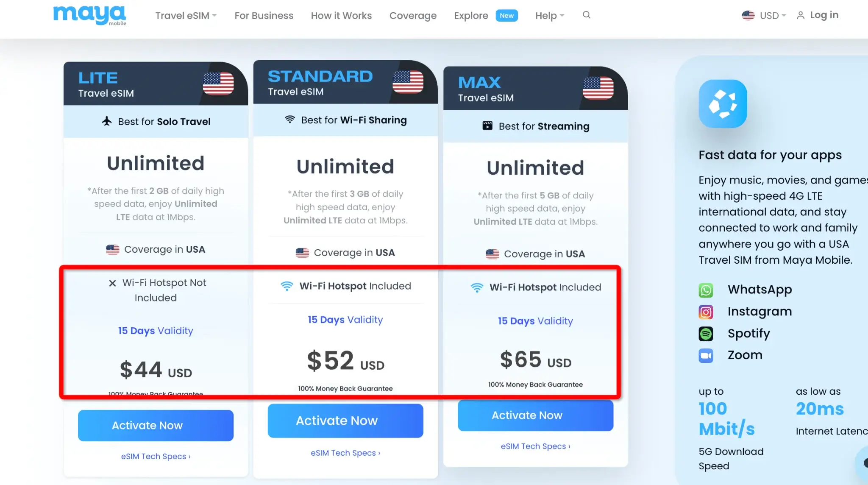This screenshot has height=485, width=868.
Task: Toggle Wi-Fi Hotspot on STANDARD plan
Action: pos(346,286)
